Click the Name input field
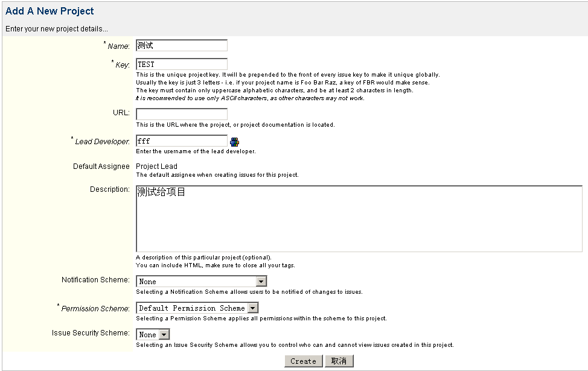 pos(182,46)
